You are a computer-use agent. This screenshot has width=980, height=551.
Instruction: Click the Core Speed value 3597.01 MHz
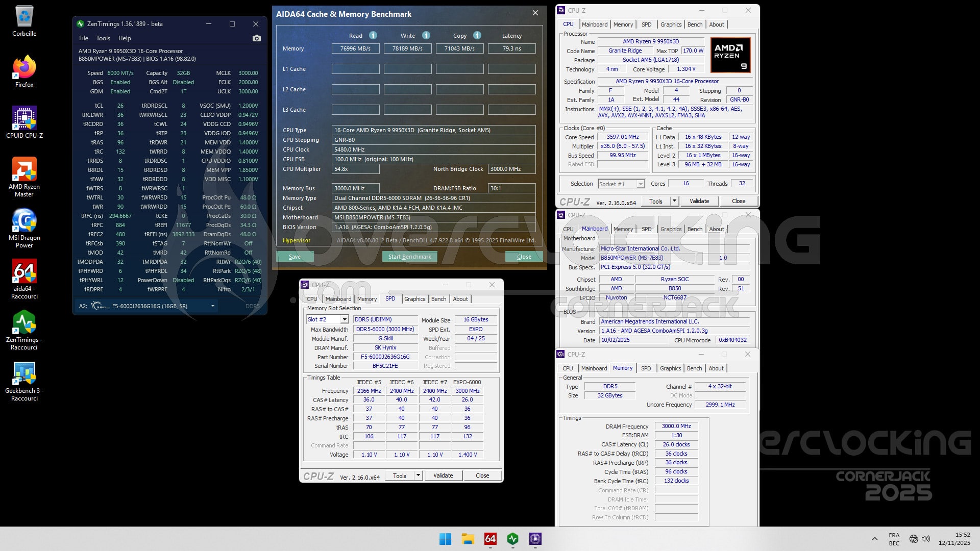[623, 137]
